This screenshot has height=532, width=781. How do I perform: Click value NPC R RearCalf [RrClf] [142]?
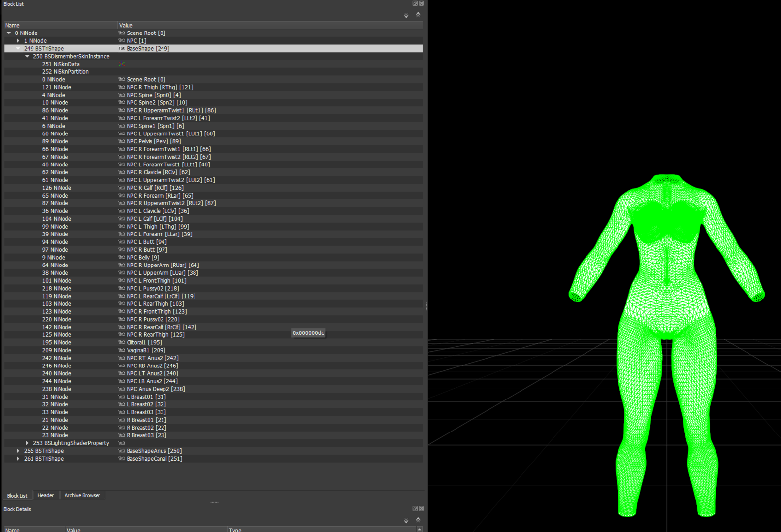click(x=162, y=327)
